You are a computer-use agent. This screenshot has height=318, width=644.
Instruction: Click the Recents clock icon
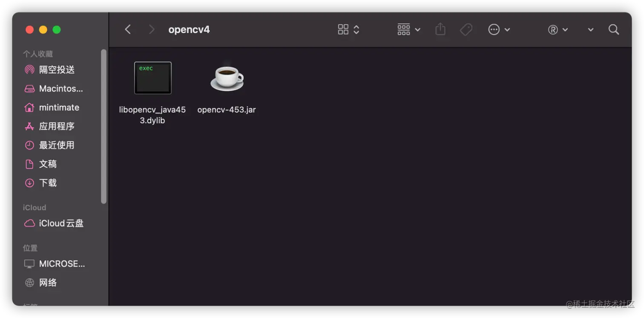tap(29, 145)
